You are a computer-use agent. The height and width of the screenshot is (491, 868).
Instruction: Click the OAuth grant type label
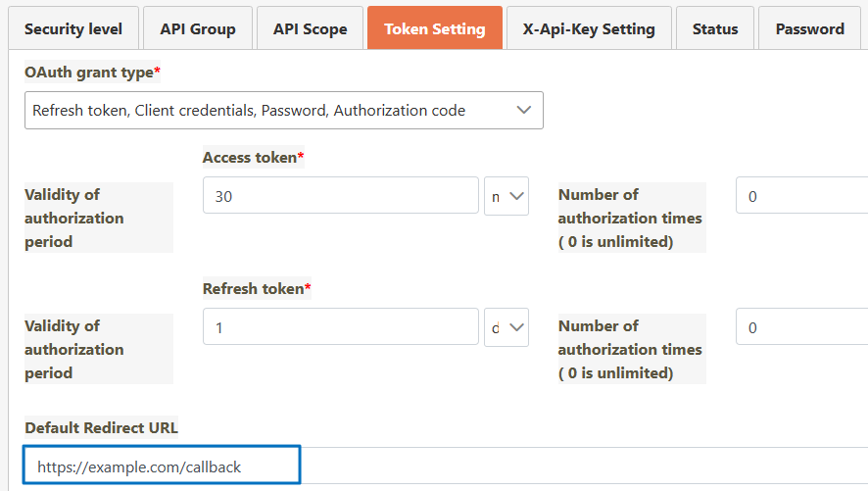[89, 73]
